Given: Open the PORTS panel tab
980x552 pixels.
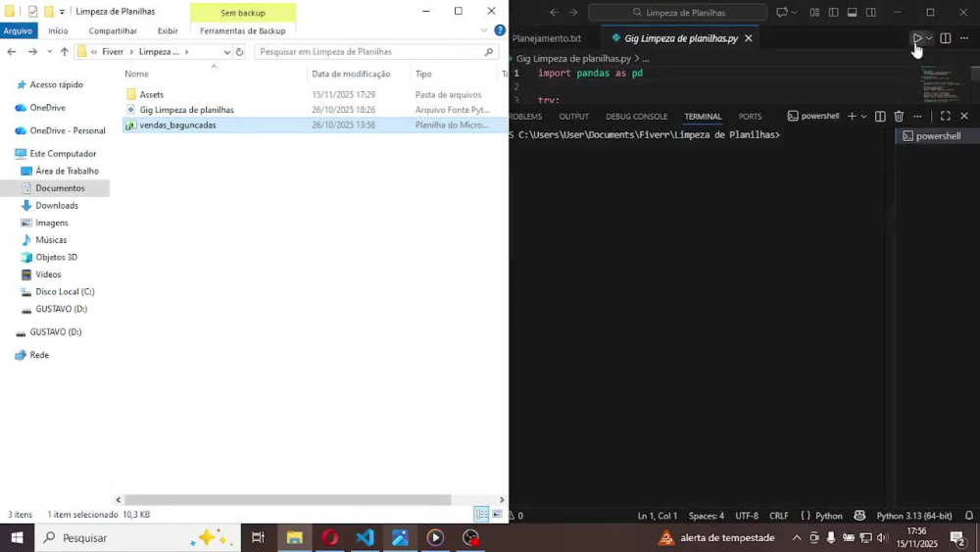Looking at the screenshot, I should (x=750, y=117).
